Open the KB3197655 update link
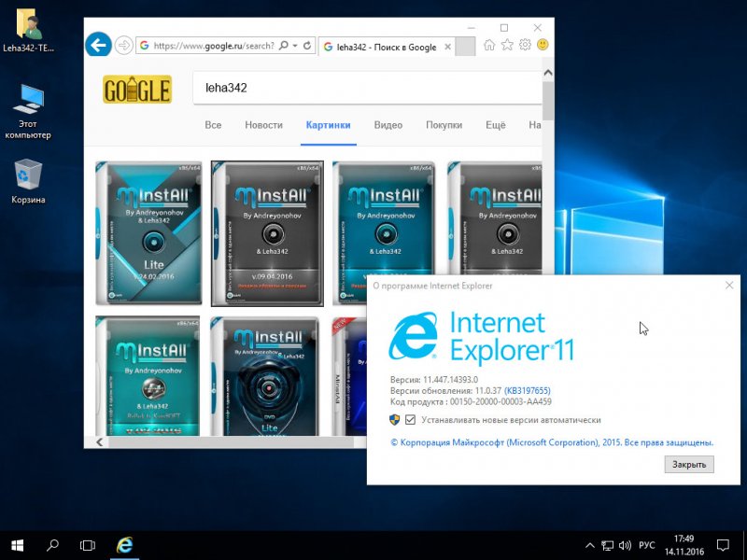The width and height of the screenshot is (747, 560). [x=528, y=390]
